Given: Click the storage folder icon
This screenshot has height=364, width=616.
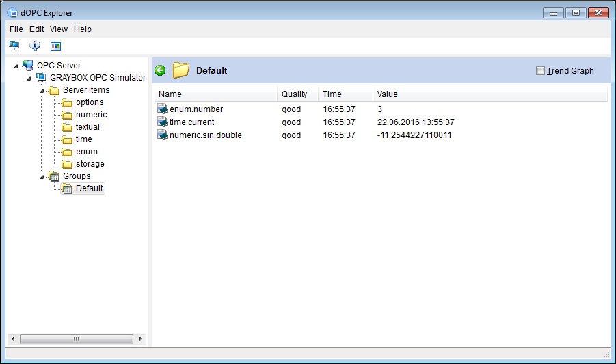Looking at the screenshot, I should point(67,164).
